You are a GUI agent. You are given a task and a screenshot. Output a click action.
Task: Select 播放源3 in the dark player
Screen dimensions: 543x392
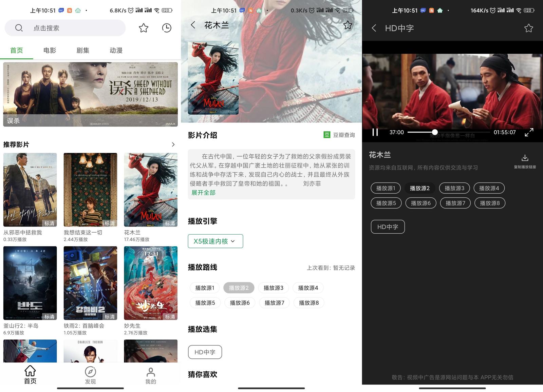454,188
